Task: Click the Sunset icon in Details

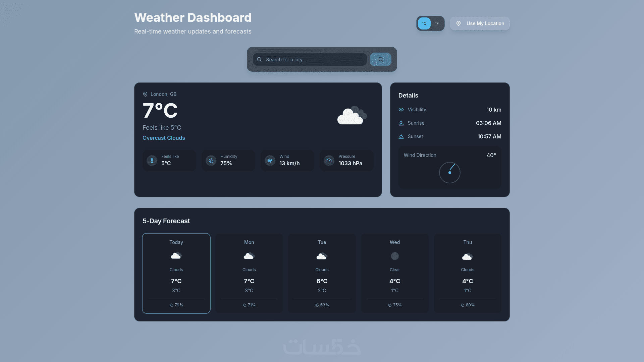Action: (401, 136)
